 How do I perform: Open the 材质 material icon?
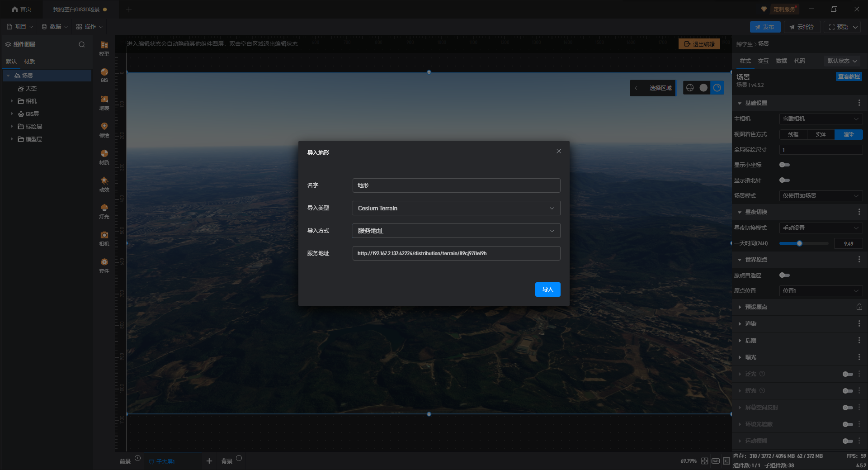104,157
